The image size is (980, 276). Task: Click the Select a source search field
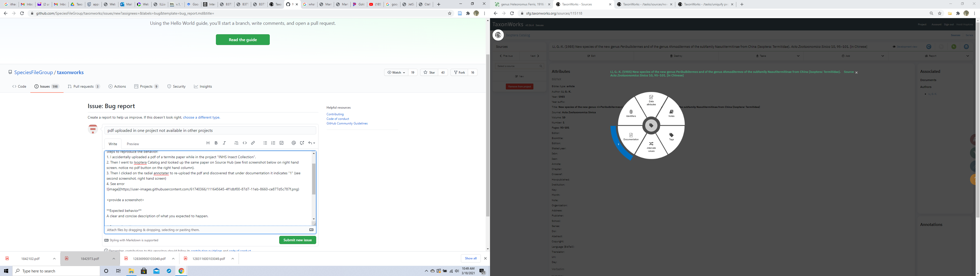[519, 66]
